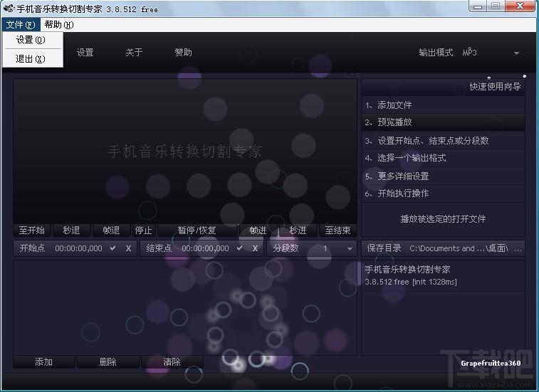Click 播放被选定的打开文件 button
The image size is (539, 392).
[443, 219]
